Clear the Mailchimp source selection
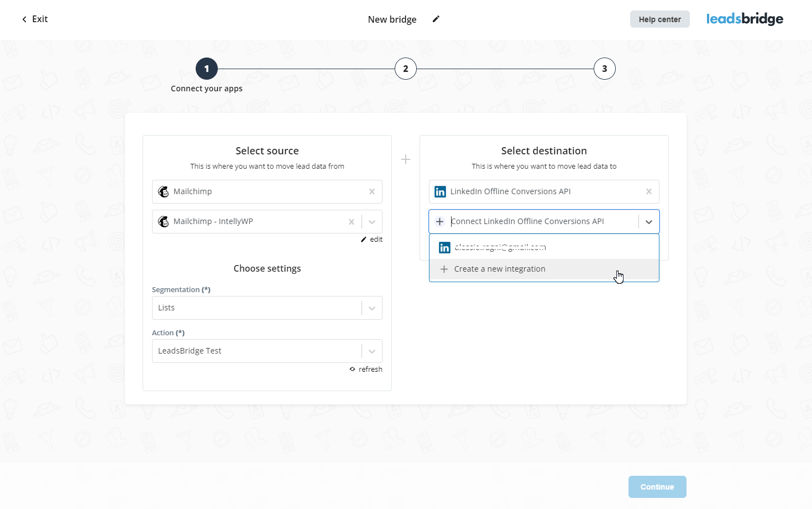Viewport: 812px width, 509px height. (x=372, y=191)
